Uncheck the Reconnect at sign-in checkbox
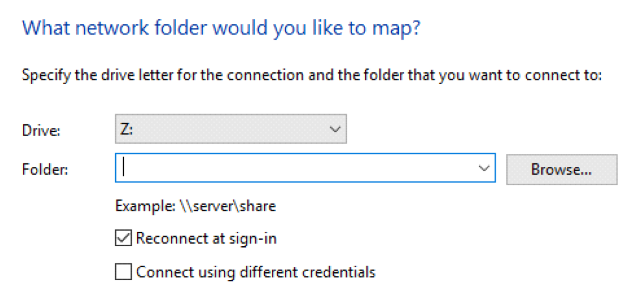Screen dimensions: 644x290 [x=123, y=239]
